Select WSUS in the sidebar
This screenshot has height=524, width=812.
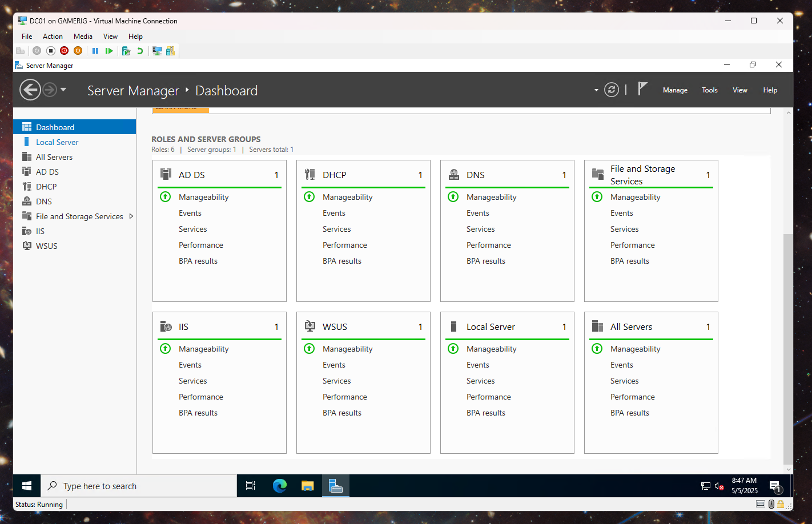(74, 246)
